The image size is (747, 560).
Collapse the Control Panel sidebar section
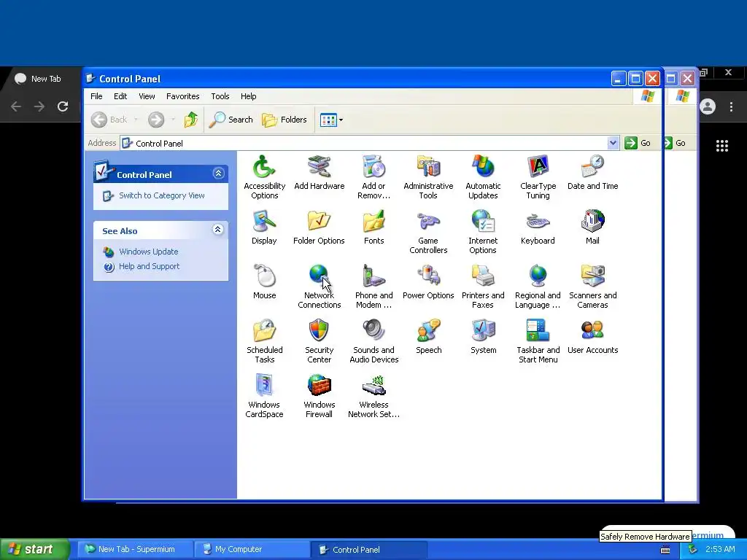click(x=218, y=174)
